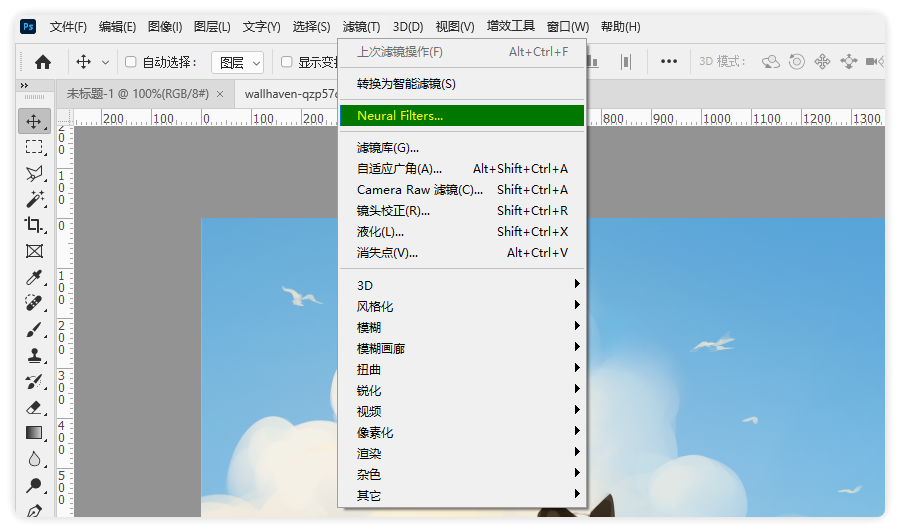Select the Gradient tool

[34, 433]
